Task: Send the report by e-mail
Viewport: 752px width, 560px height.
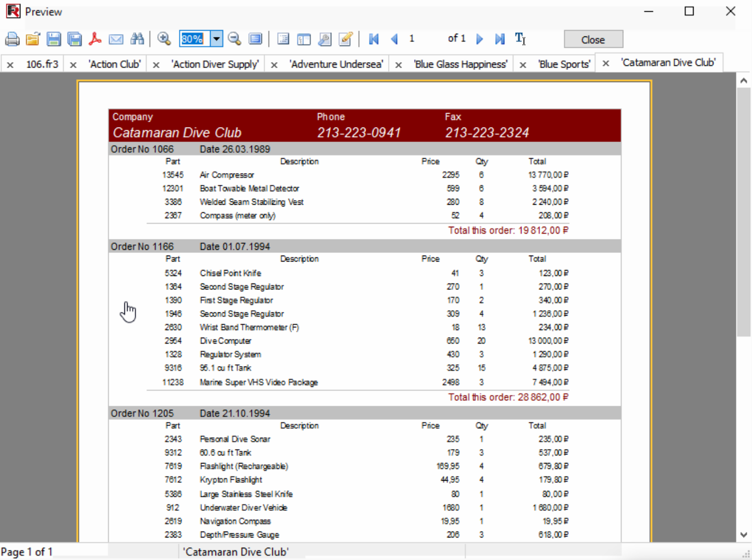Action: pos(116,39)
